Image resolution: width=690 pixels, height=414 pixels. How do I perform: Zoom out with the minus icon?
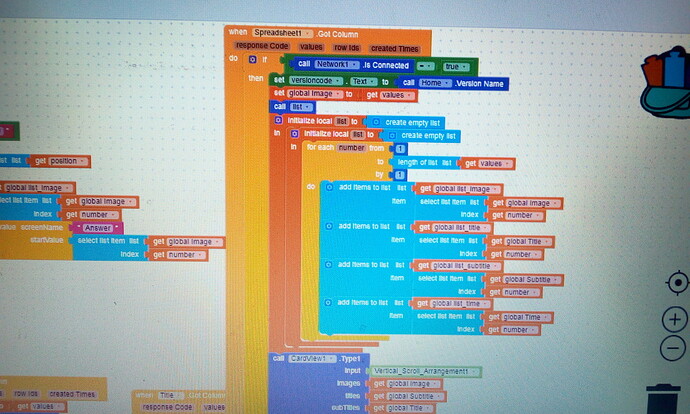click(673, 348)
